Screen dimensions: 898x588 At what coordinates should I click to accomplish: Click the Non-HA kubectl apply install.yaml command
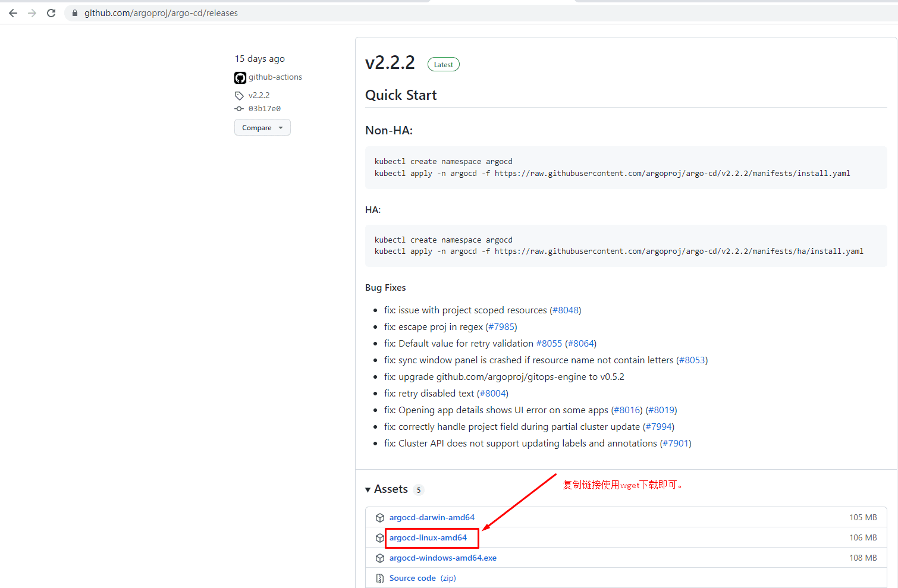pos(612,174)
